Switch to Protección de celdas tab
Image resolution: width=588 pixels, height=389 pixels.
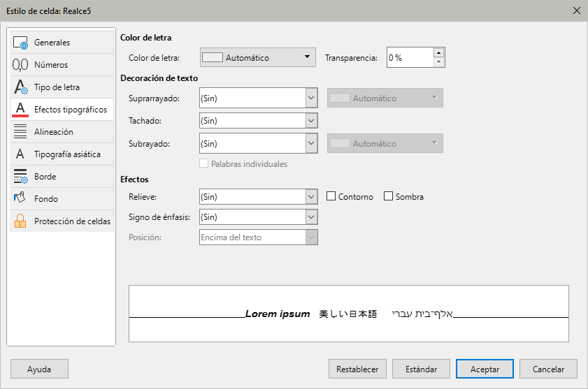click(62, 221)
